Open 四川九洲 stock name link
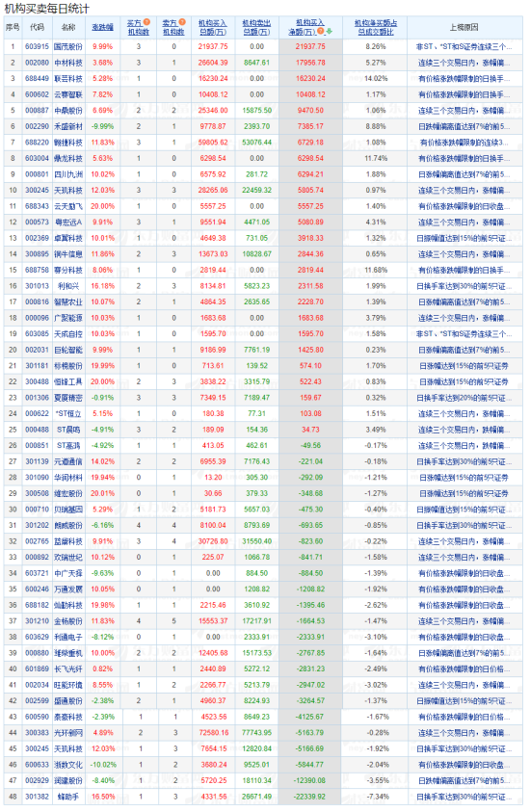The image size is (530, 812). pyautogui.click(x=68, y=174)
